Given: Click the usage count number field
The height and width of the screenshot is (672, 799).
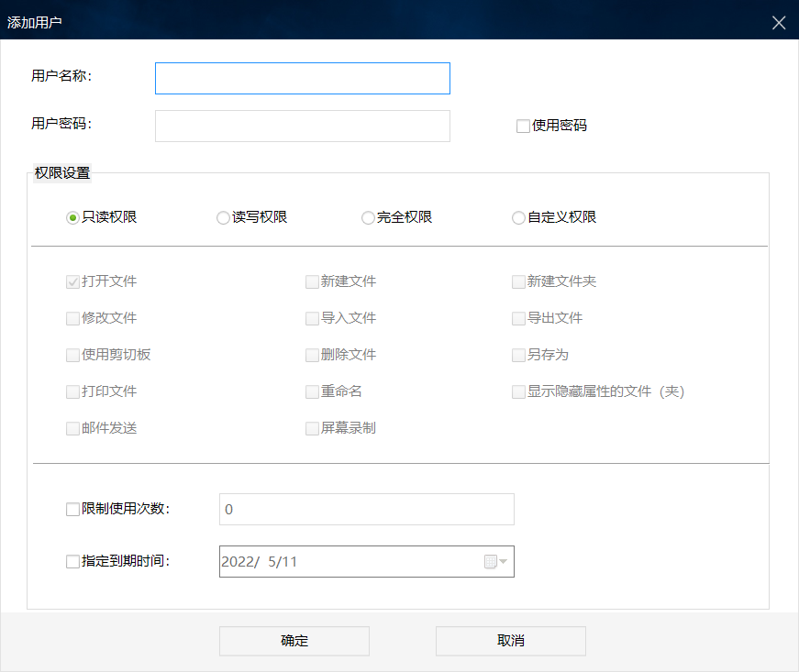Looking at the screenshot, I should [x=367, y=509].
